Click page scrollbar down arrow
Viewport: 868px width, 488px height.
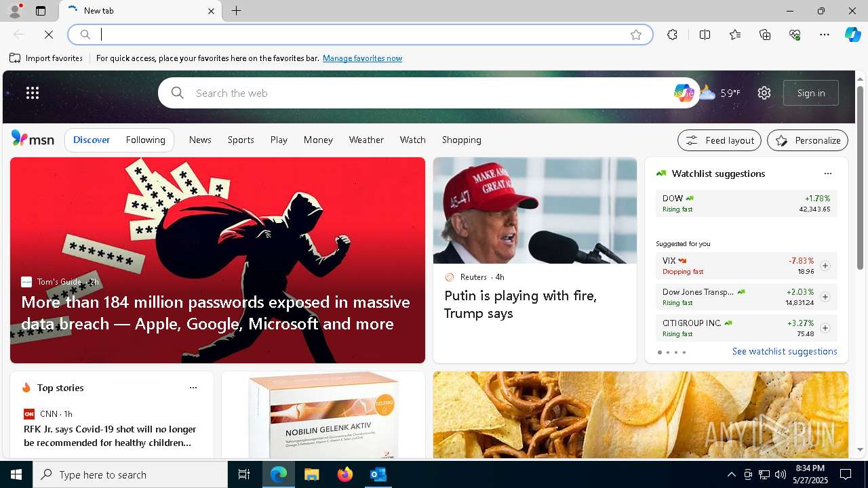[x=860, y=449]
